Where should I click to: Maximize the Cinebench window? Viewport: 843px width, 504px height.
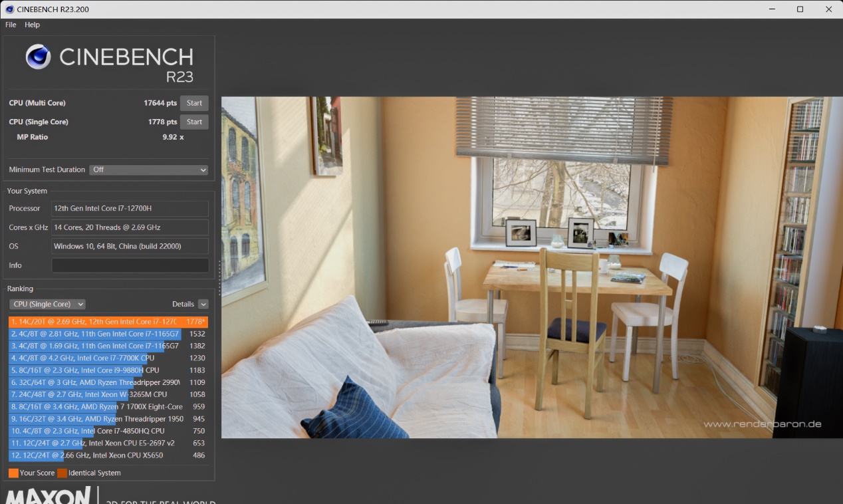click(x=800, y=9)
